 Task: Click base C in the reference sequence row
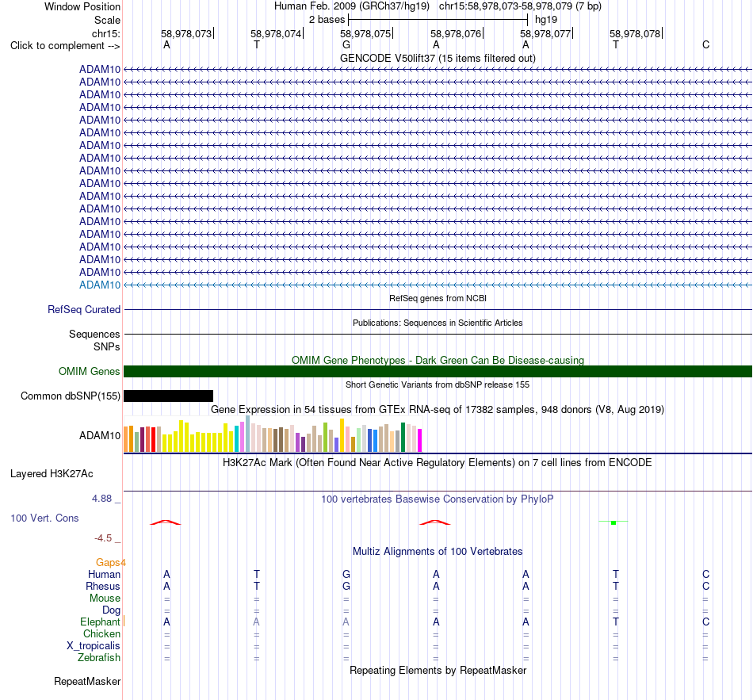click(705, 44)
